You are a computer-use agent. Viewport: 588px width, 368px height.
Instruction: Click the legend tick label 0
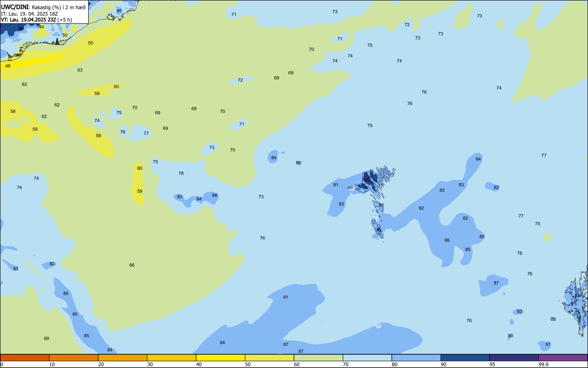(x=2, y=364)
